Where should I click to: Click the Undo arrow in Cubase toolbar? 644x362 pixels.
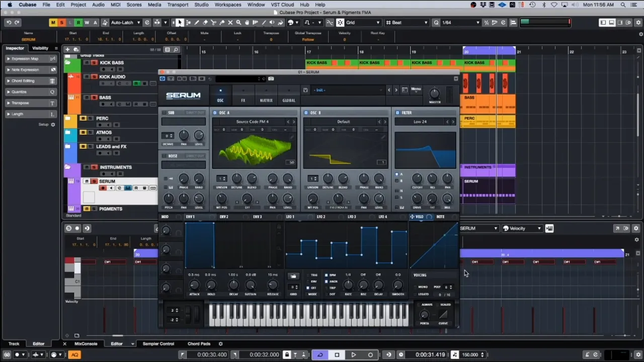(x=9, y=23)
